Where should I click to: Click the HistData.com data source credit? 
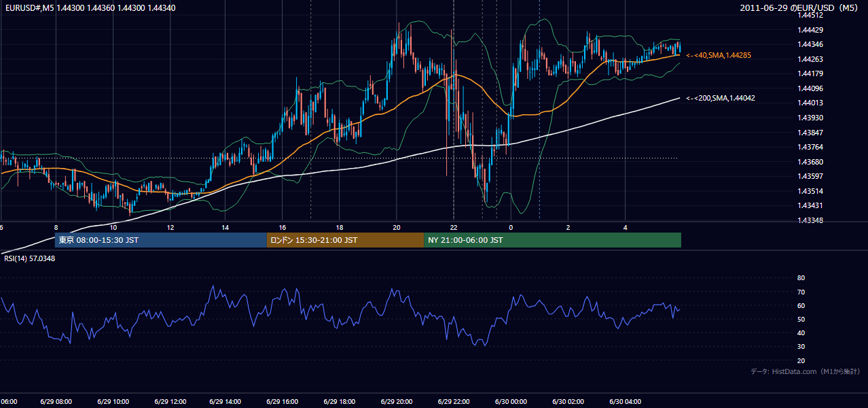coord(805,372)
